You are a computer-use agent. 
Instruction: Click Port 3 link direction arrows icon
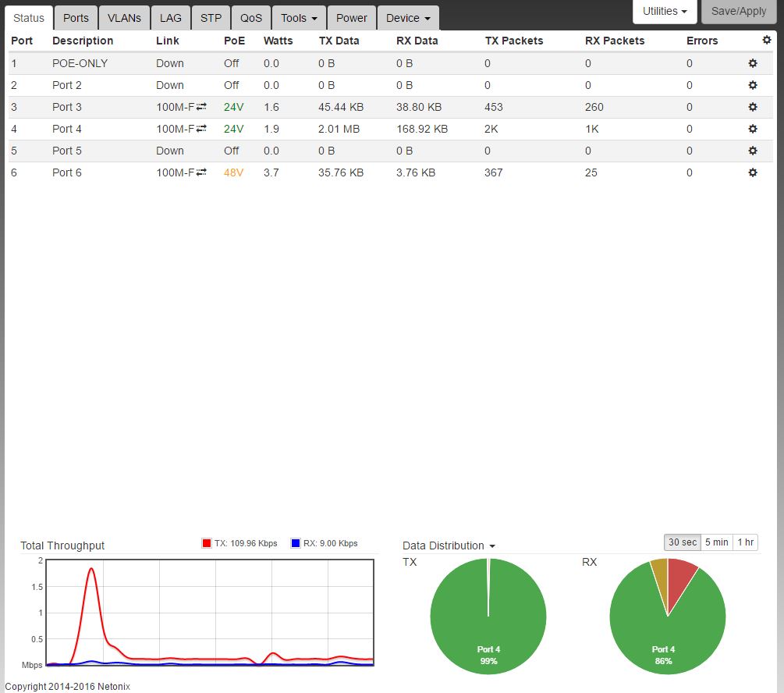point(201,107)
